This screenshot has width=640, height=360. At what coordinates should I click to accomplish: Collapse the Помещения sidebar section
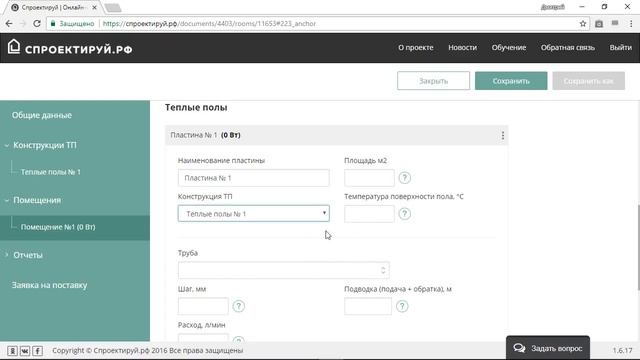tap(7, 200)
